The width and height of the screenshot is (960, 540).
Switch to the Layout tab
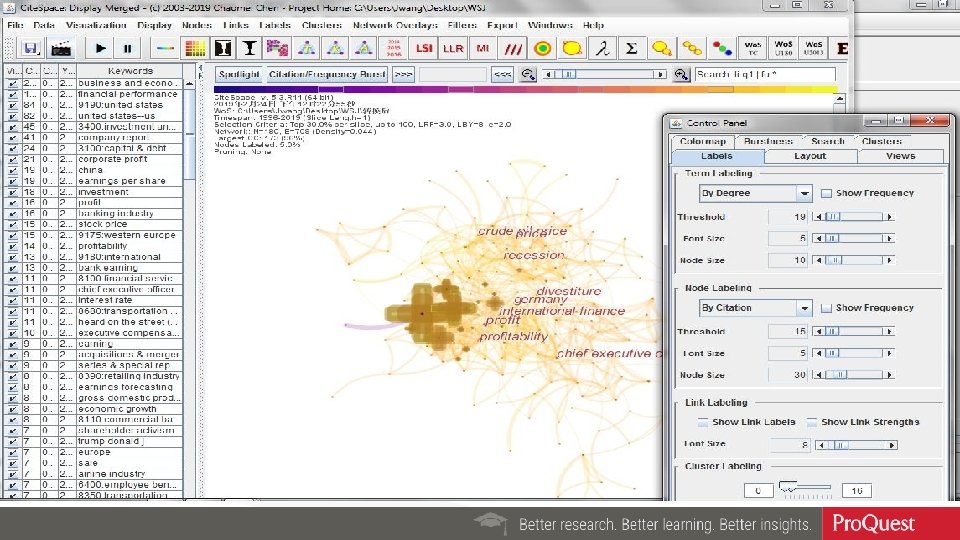pos(810,156)
